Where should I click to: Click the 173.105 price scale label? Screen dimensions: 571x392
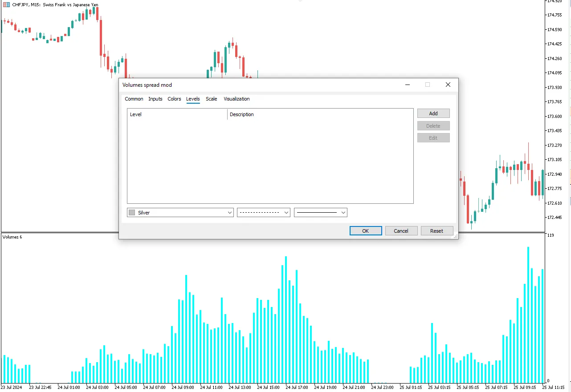[554, 160]
